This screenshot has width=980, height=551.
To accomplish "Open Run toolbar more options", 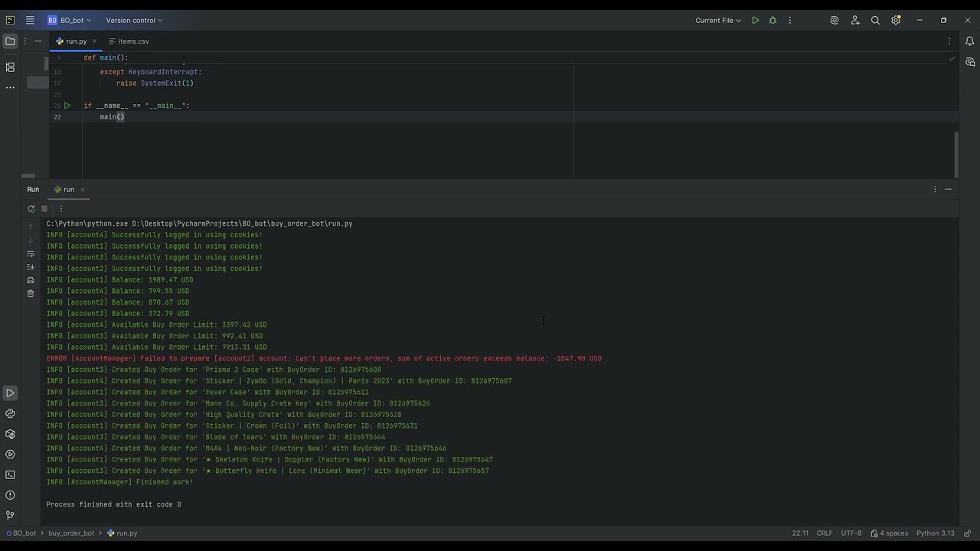I will tap(61, 209).
